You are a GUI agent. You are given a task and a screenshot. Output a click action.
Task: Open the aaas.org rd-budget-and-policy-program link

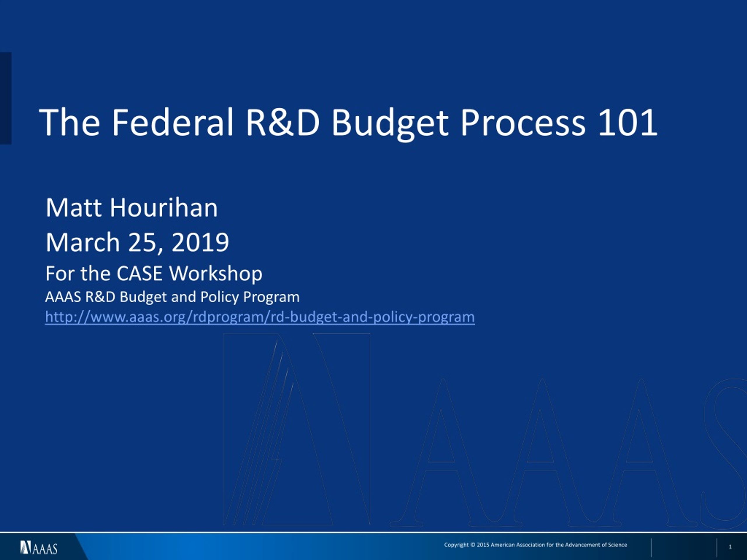click(260, 317)
